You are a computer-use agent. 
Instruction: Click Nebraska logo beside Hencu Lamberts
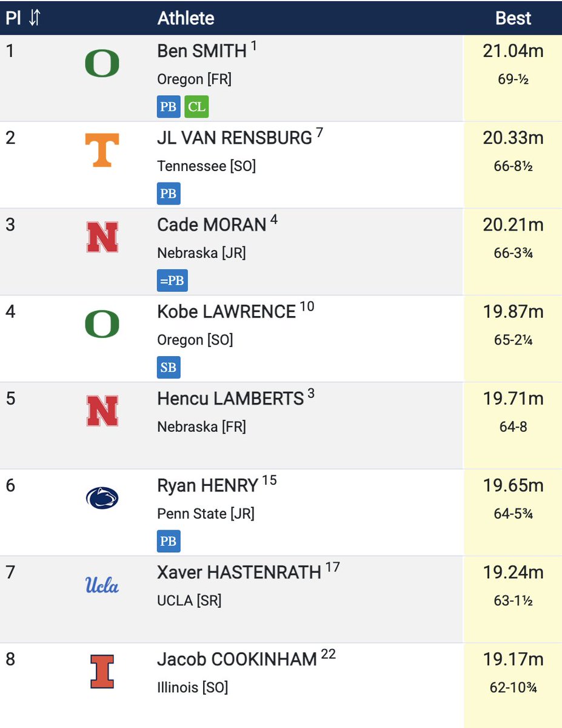coord(102,411)
